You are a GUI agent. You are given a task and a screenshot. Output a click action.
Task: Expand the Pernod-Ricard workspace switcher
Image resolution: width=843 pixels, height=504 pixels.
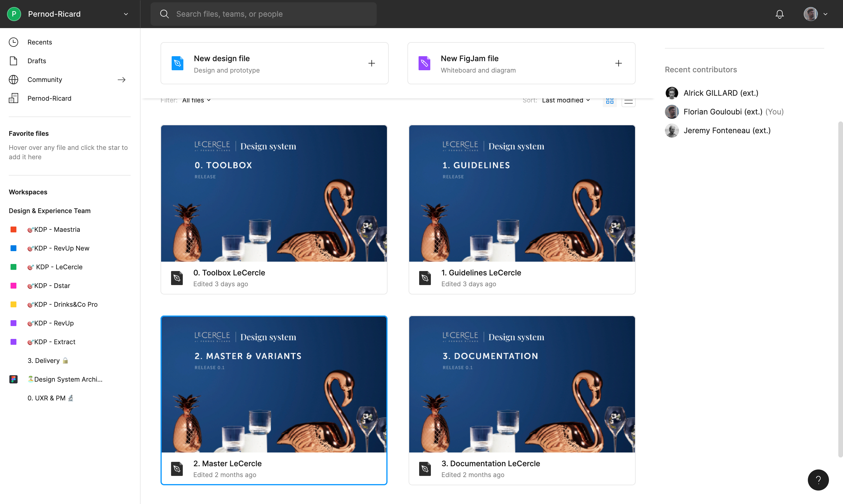coord(126,14)
